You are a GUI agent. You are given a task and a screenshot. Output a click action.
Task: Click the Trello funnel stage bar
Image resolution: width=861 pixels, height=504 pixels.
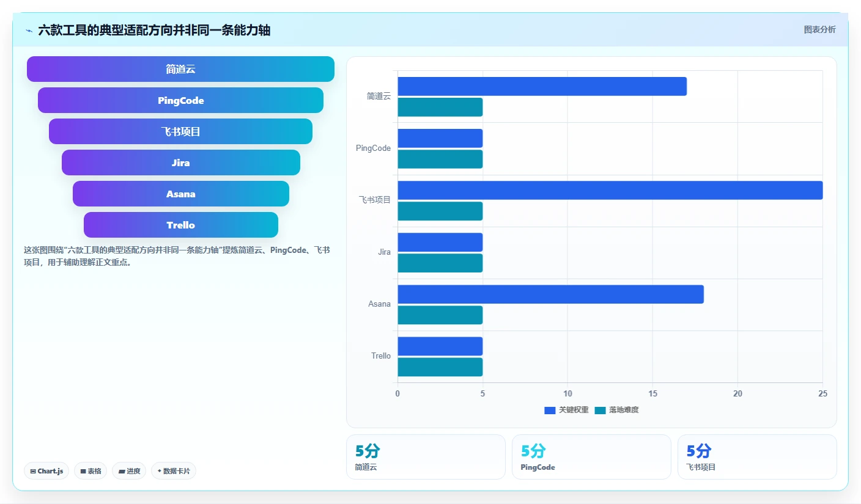pyautogui.click(x=181, y=225)
